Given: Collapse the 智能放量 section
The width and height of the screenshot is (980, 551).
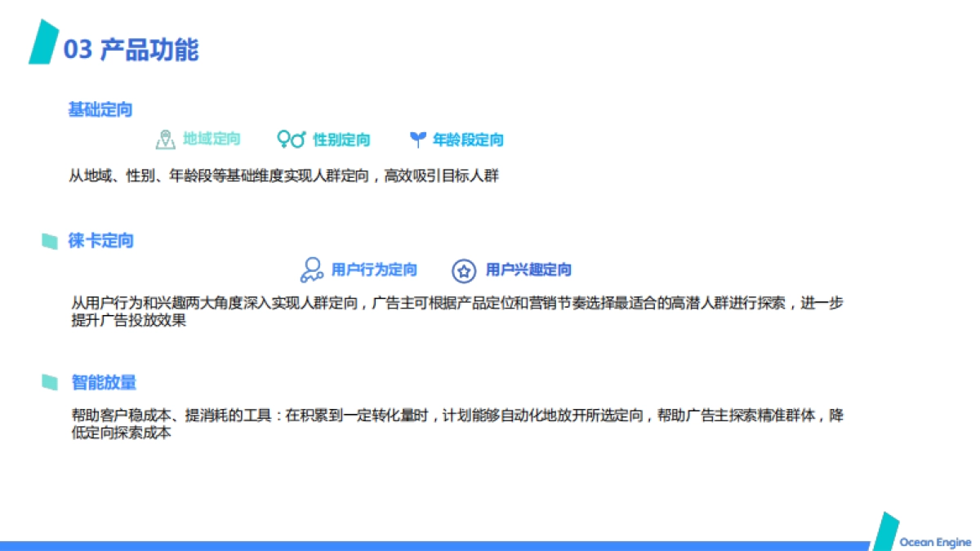Looking at the screenshot, I should pyautogui.click(x=103, y=382).
